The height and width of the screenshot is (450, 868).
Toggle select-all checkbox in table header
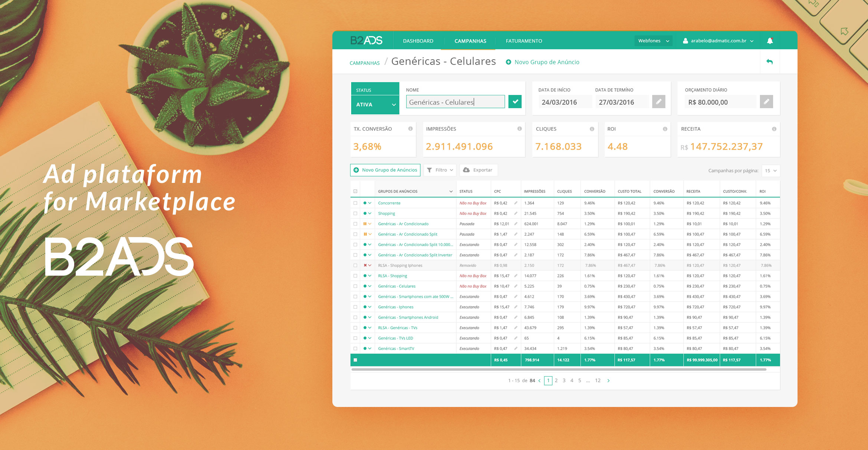click(x=355, y=191)
